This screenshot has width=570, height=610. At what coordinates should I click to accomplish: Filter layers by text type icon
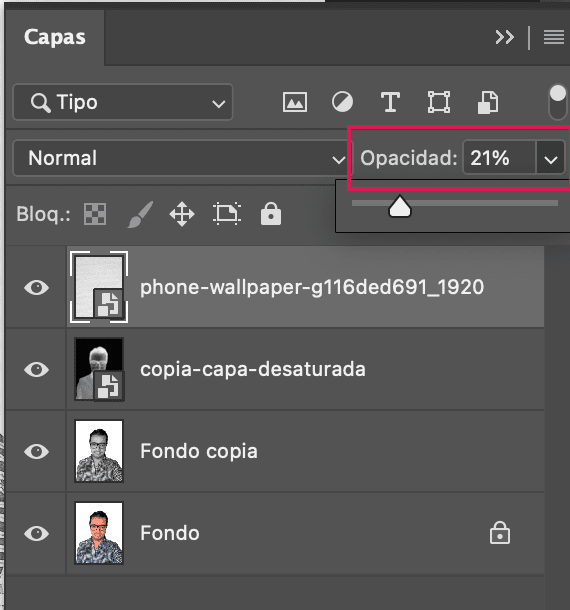coord(390,102)
